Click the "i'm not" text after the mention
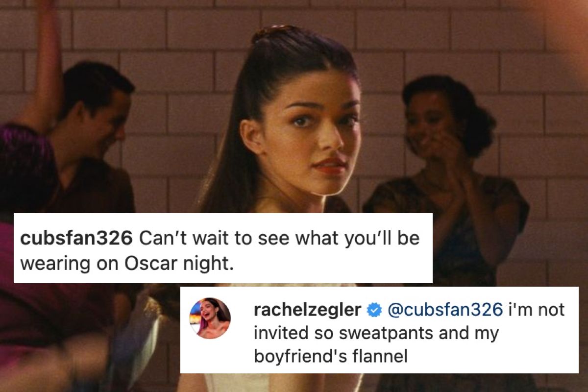Image resolution: width=588 pixels, height=392 pixels. (536, 310)
